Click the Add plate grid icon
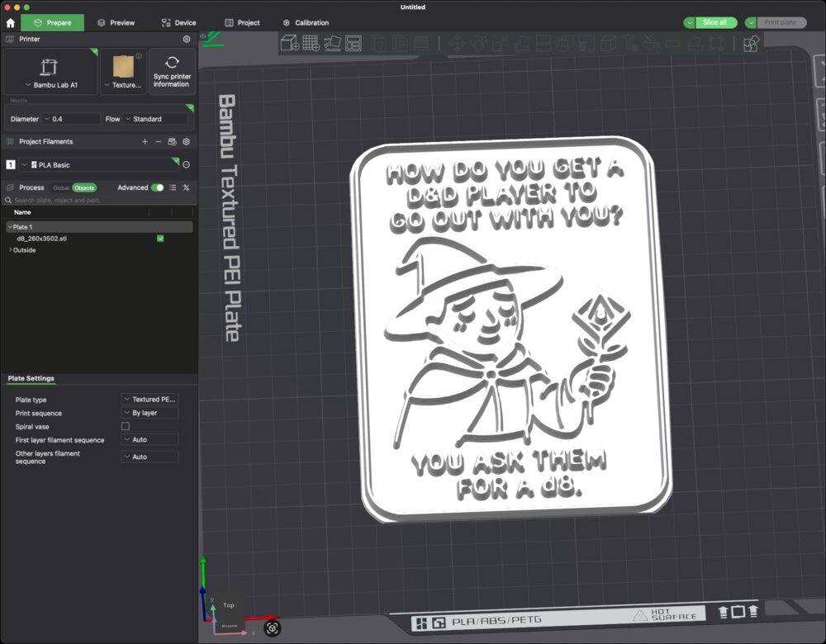826x644 pixels. 311,43
